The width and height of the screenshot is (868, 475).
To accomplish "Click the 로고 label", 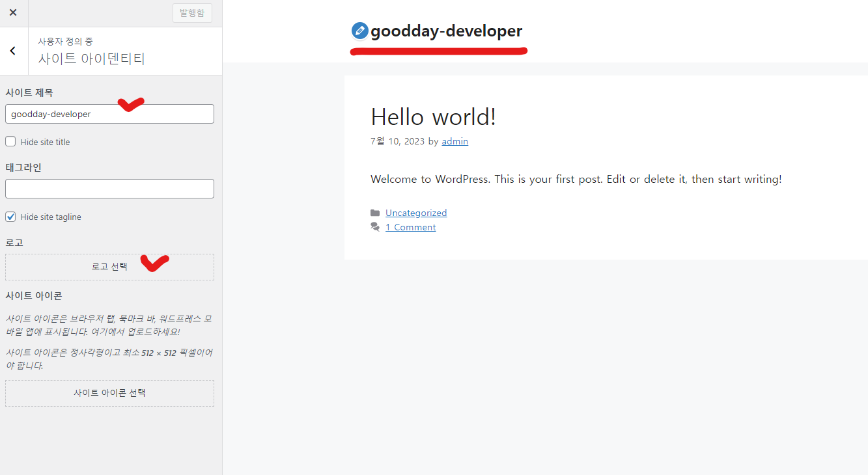I will point(14,243).
